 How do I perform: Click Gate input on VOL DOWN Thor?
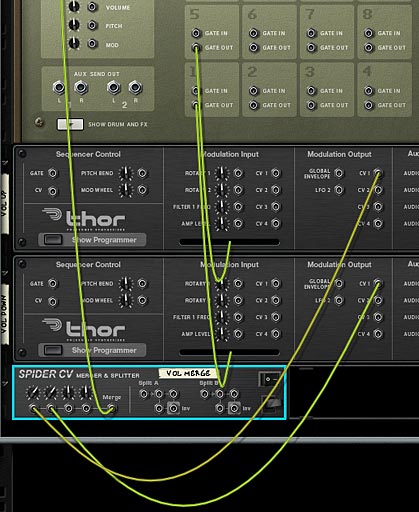click(x=52, y=283)
